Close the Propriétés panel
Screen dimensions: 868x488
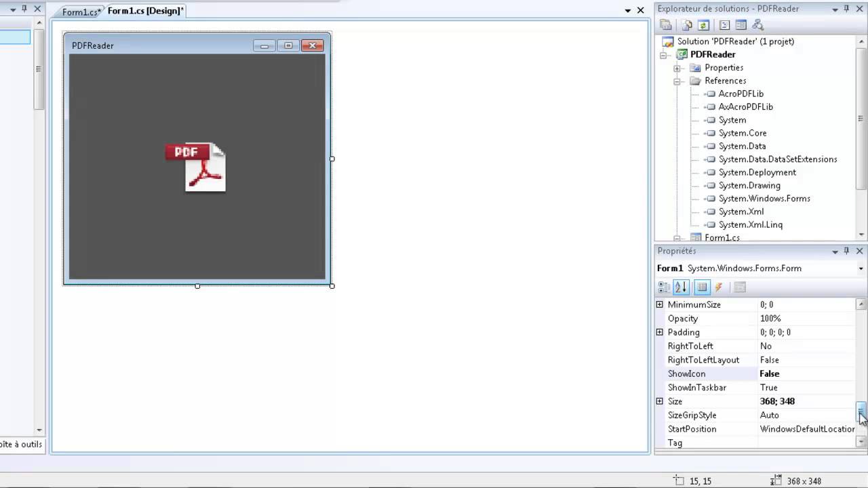(x=860, y=251)
